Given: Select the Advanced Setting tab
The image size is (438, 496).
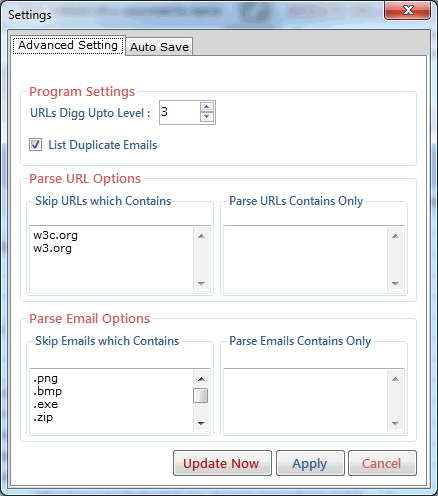Looking at the screenshot, I should (x=68, y=45).
